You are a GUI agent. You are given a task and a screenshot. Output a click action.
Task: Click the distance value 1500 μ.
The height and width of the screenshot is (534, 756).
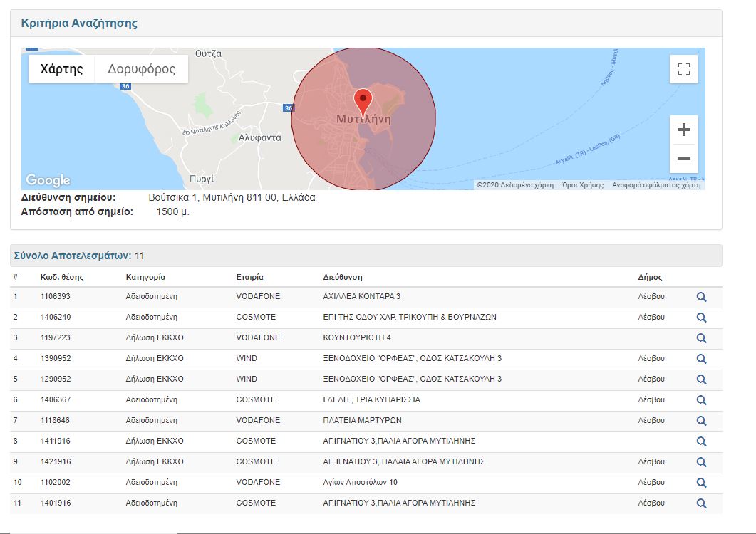(x=172, y=212)
